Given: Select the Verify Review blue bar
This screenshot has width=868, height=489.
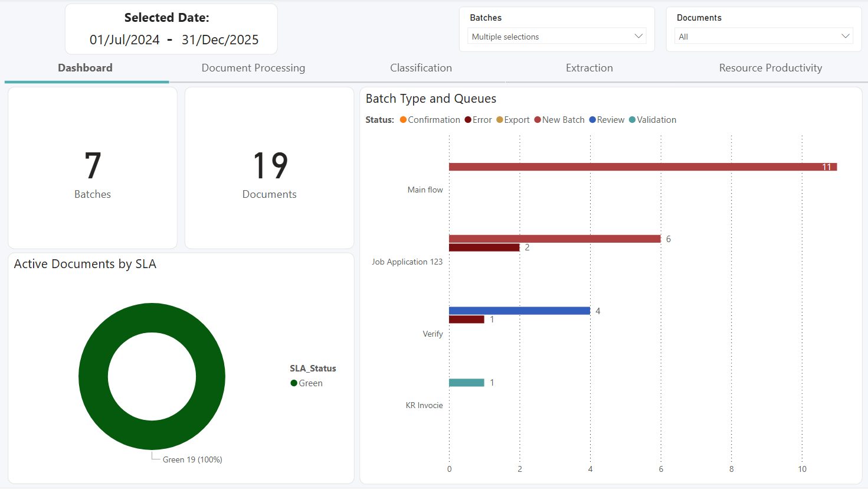Looking at the screenshot, I should click(x=519, y=311).
